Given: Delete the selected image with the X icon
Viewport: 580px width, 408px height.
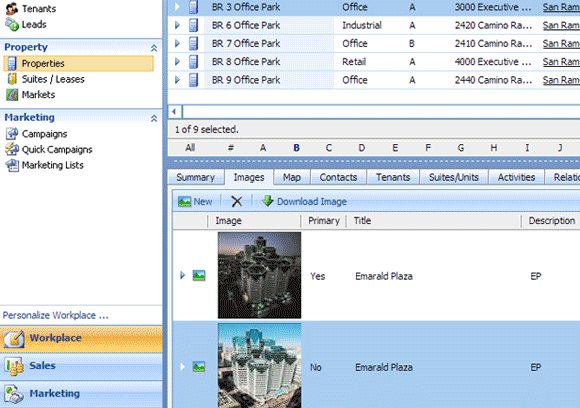Looking at the screenshot, I should (236, 202).
